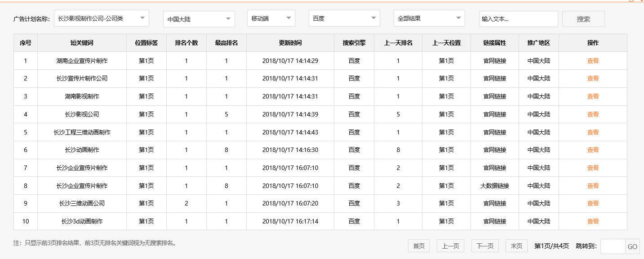Click timestamp 2018/10/17 16:17:14

click(x=290, y=221)
